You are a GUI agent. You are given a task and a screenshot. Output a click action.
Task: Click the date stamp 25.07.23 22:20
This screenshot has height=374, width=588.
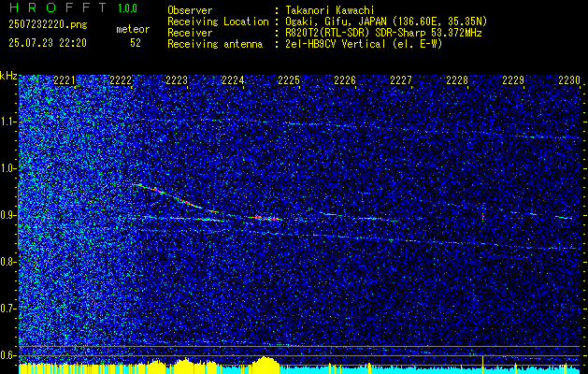click(x=48, y=43)
